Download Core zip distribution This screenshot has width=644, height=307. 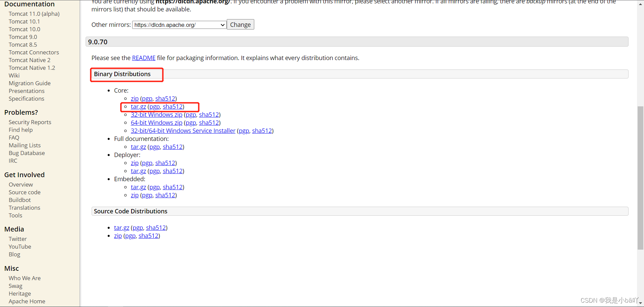tap(135, 99)
